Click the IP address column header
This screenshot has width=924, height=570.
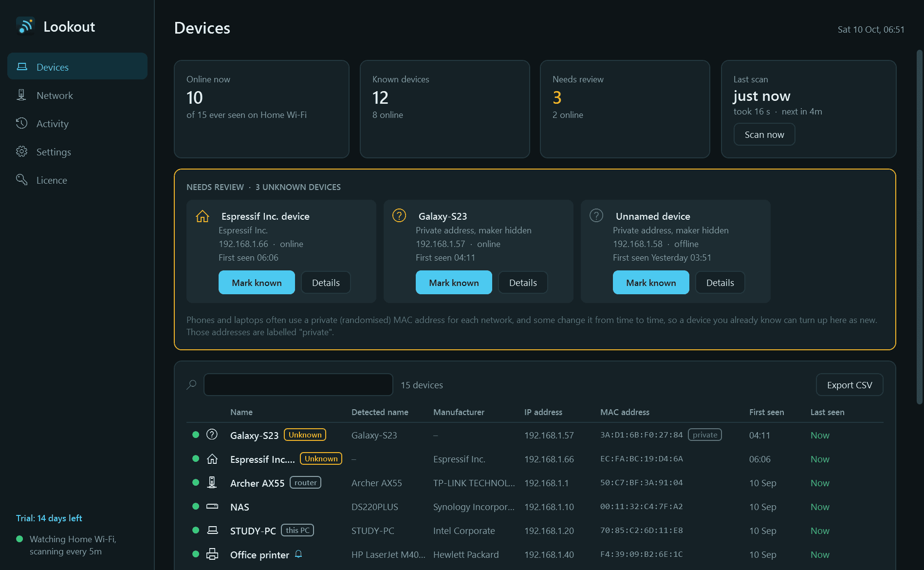tap(543, 412)
